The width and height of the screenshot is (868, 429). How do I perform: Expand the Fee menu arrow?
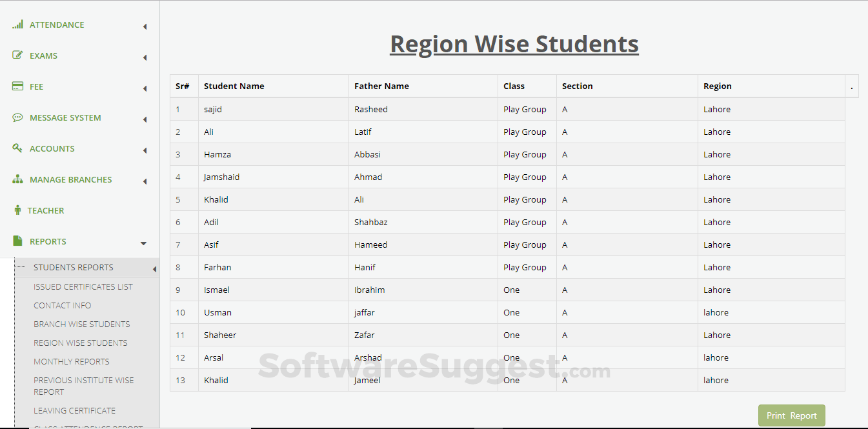[x=145, y=88]
